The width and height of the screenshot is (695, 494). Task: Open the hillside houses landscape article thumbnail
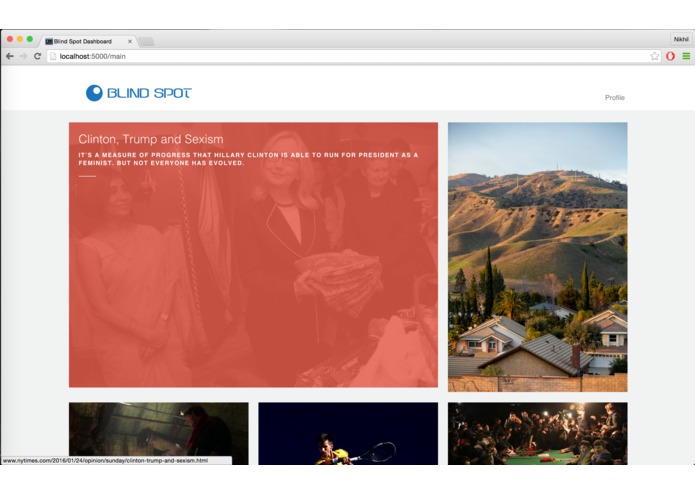[538, 257]
